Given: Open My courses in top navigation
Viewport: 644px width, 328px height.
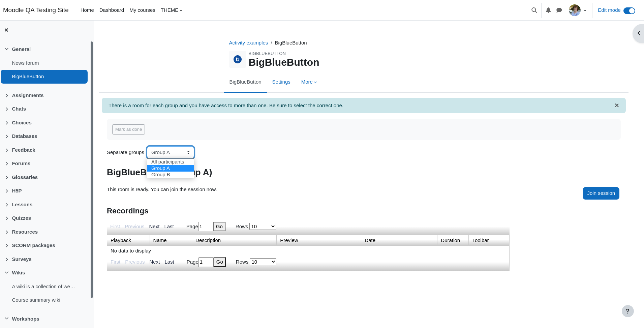Looking at the screenshot, I should tap(142, 10).
